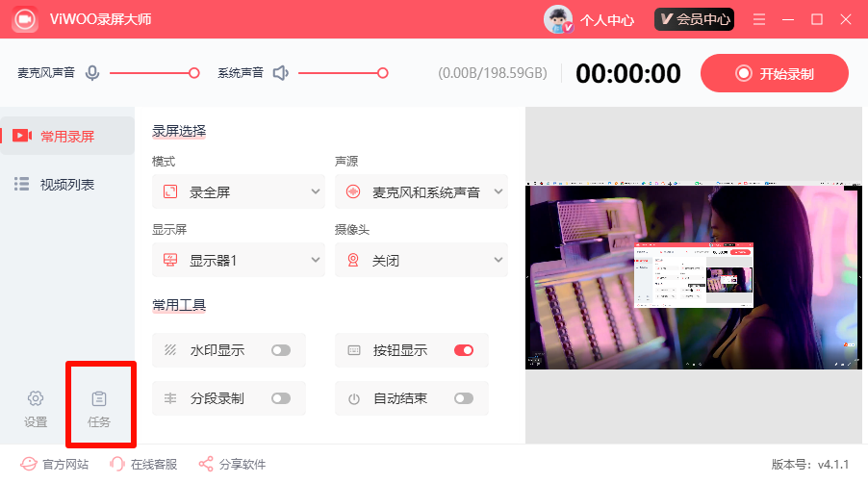Click the monitor icon beside 显示器1
This screenshot has width=868, height=483.
pos(170,260)
